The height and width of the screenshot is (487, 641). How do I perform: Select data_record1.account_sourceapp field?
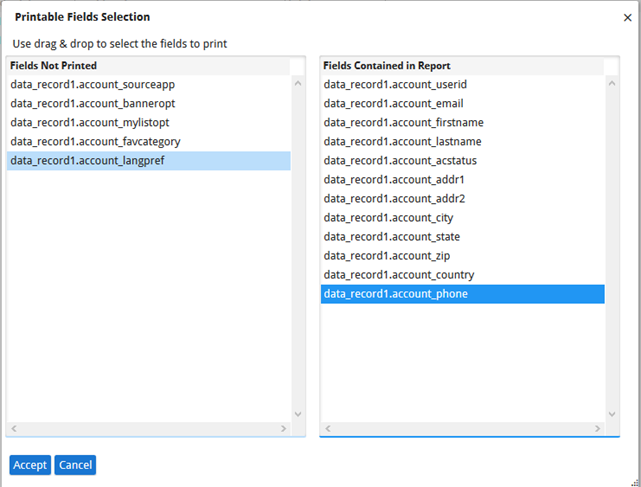(92, 85)
